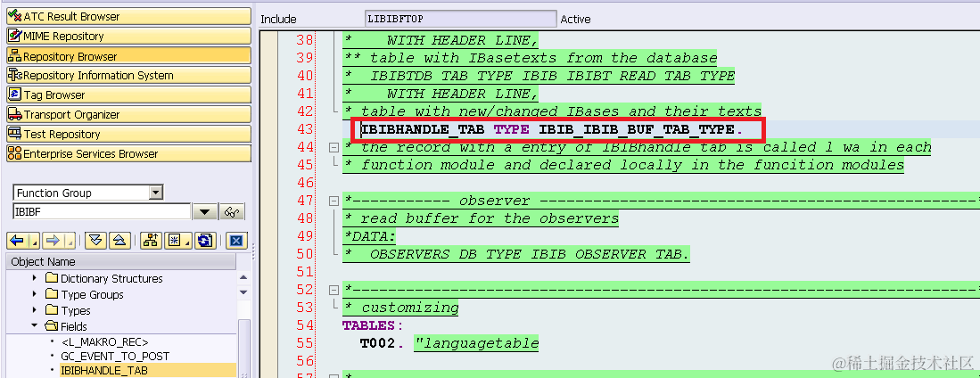Select the IBIBHANDLE_TAB field
Image resolution: width=980 pixels, height=378 pixels.
[103, 371]
